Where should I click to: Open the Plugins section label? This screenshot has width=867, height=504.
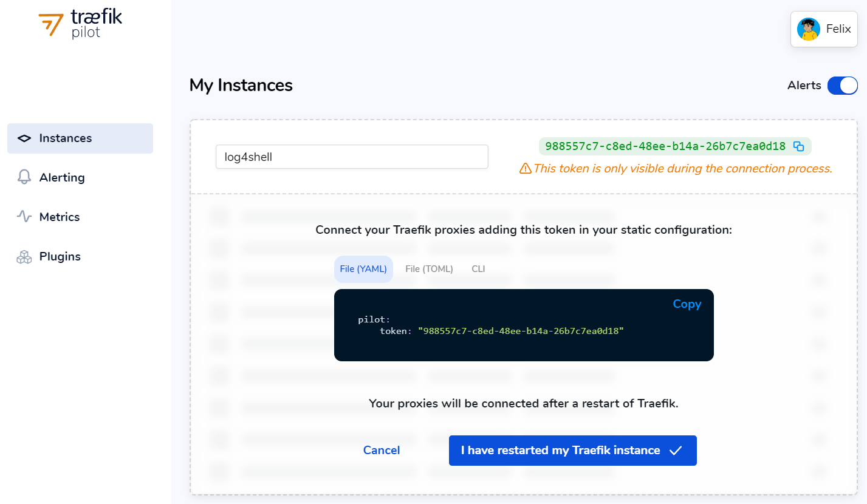point(60,256)
